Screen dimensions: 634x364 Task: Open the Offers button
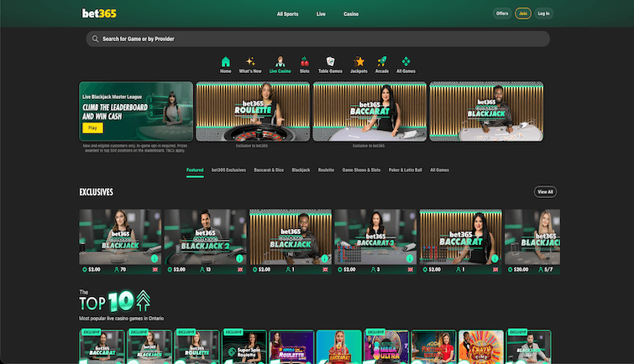coord(502,13)
